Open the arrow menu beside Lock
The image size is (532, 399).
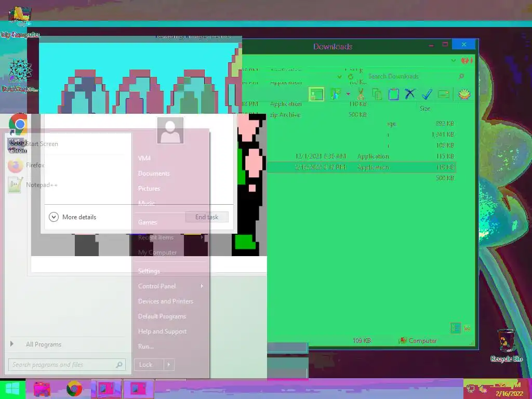tap(169, 365)
